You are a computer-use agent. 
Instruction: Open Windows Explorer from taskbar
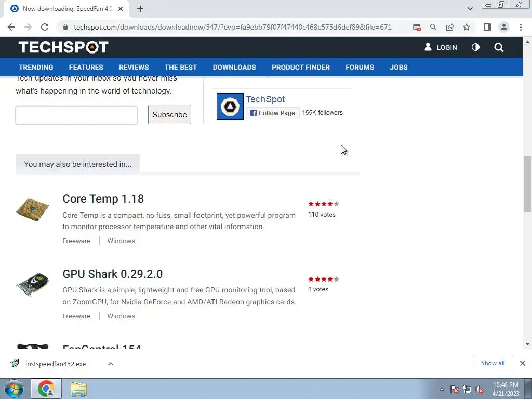point(78,389)
